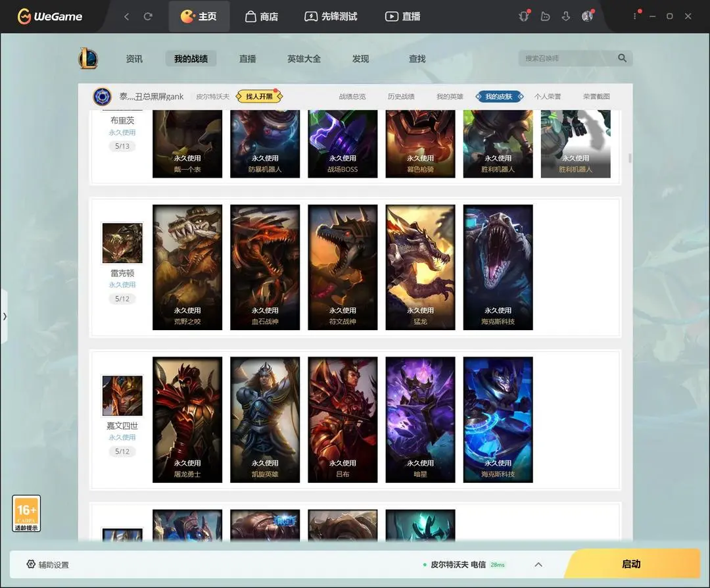Open the 血石战神 skin card
Image resolution: width=710 pixels, height=588 pixels.
click(265, 267)
